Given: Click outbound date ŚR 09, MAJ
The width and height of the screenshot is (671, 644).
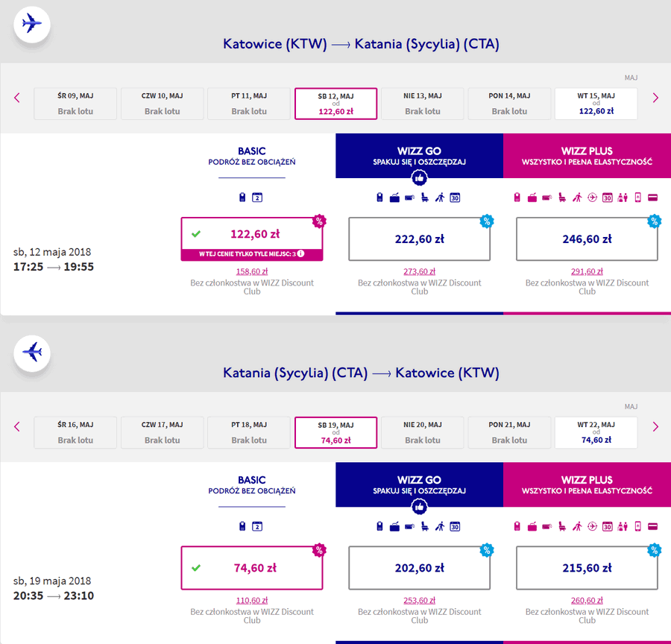Looking at the screenshot, I should click(75, 104).
